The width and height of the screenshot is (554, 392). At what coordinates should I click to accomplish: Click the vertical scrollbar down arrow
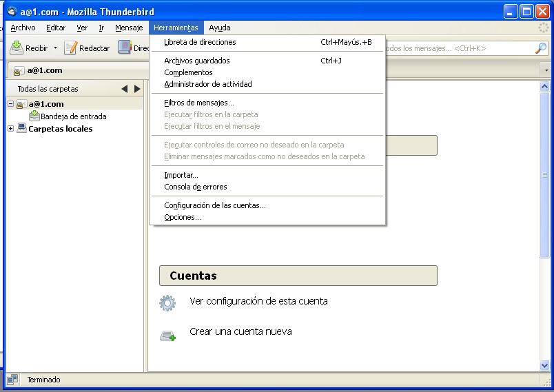click(545, 366)
